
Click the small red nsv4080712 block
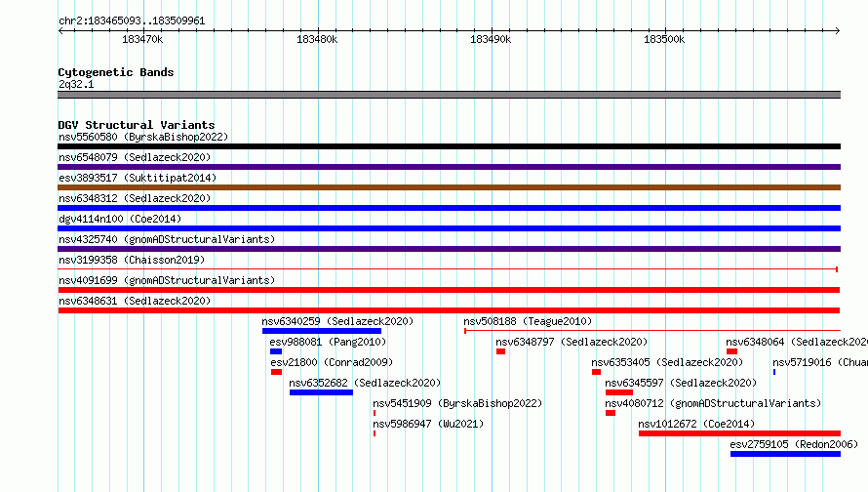click(x=610, y=413)
